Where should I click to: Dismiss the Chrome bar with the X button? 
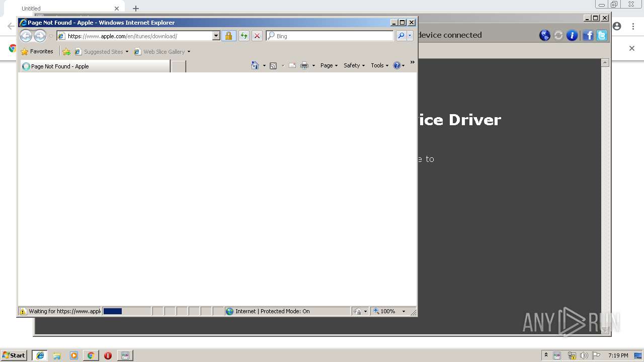coord(632,48)
